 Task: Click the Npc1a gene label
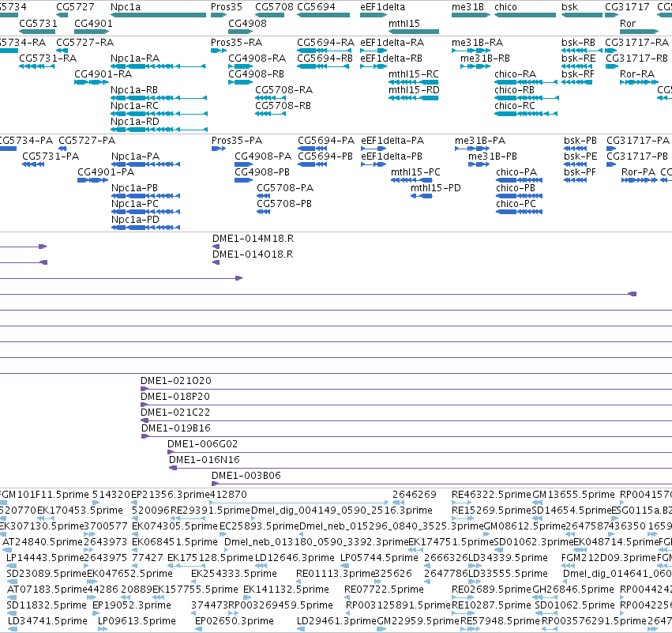point(126,7)
